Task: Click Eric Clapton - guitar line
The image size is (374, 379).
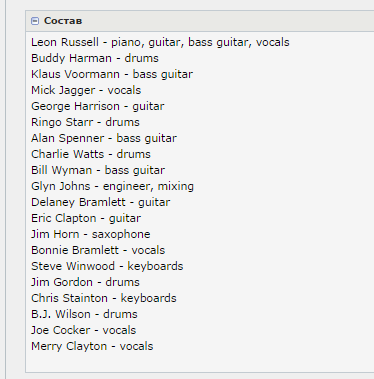Action: pos(86,218)
